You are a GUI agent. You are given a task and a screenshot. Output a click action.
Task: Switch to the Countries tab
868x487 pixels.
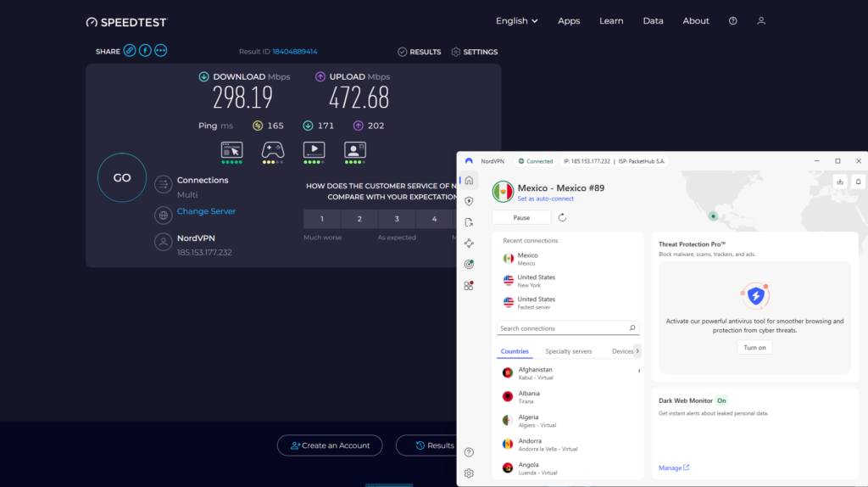(x=515, y=351)
